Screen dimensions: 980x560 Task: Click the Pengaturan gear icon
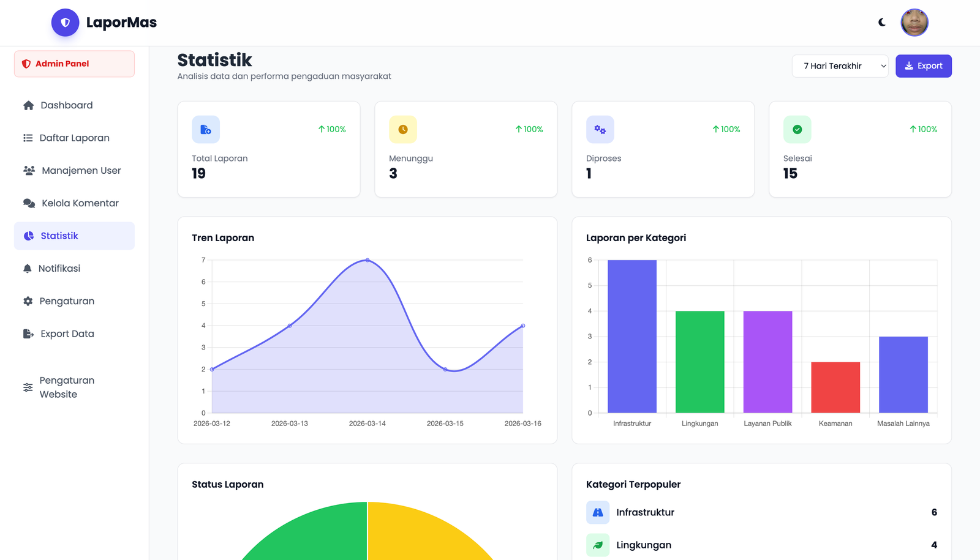(28, 301)
